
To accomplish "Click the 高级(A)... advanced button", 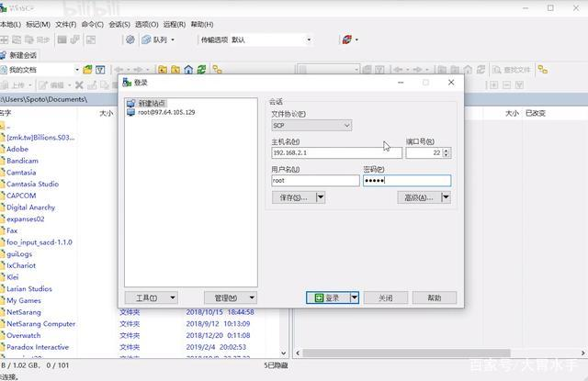I will [x=419, y=197].
